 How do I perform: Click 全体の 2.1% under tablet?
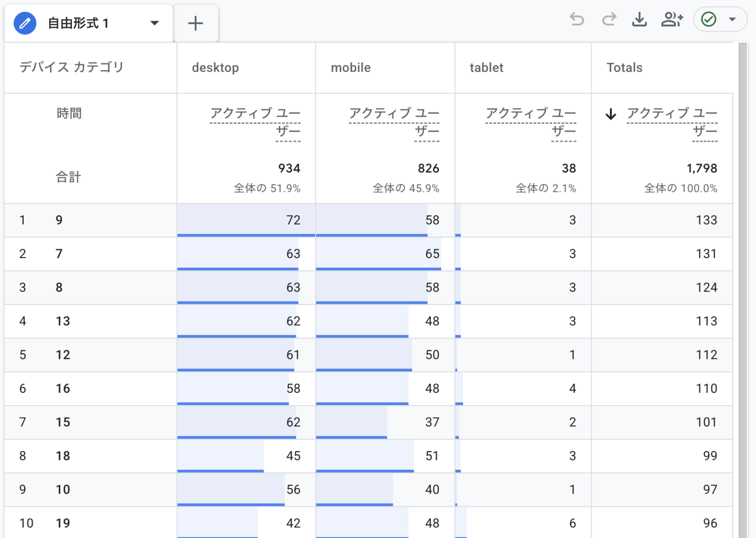click(546, 188)
